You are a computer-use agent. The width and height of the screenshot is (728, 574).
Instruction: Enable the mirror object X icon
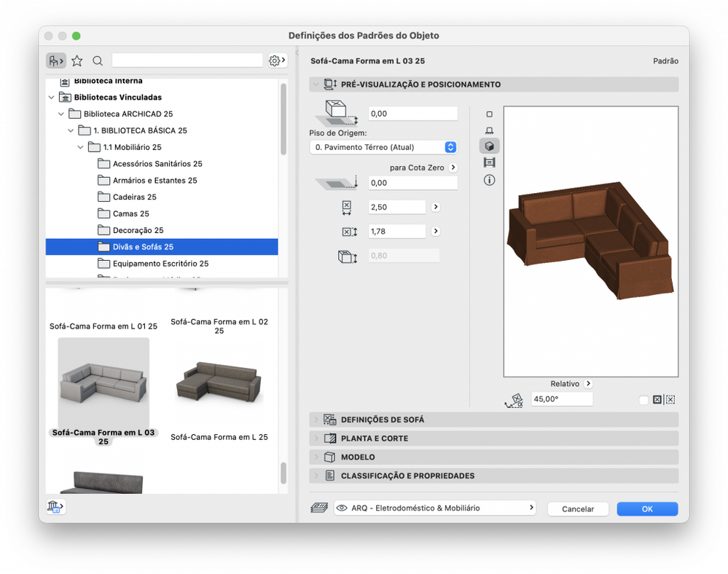click(x=657, y=400)
